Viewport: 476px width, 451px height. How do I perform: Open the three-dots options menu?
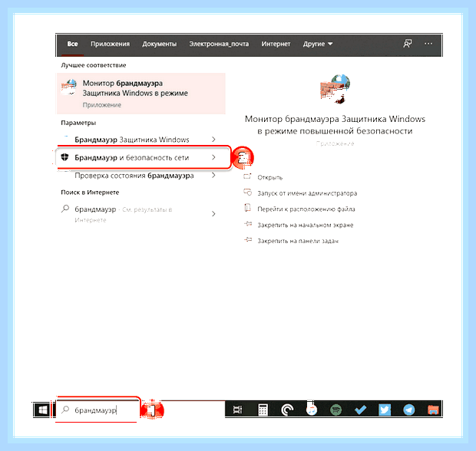click(428, 44)
